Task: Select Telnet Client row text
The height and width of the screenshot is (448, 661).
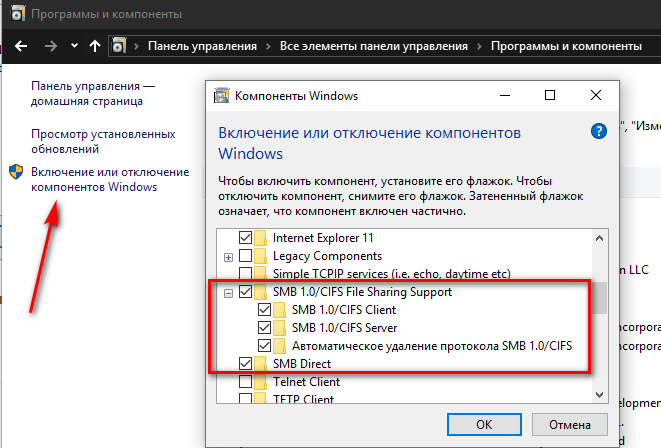Action: 306,382
